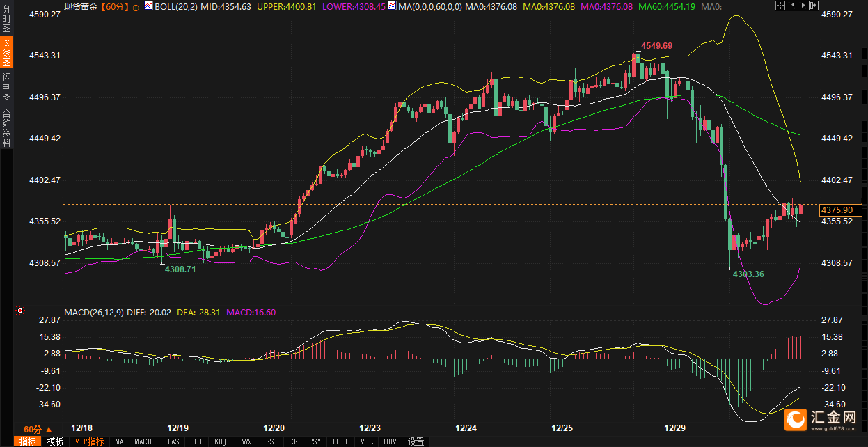Click the 汇金网 logo watermark
Image resolution: width=868 pixels, height=447 pixels.
tap(823, 418)
